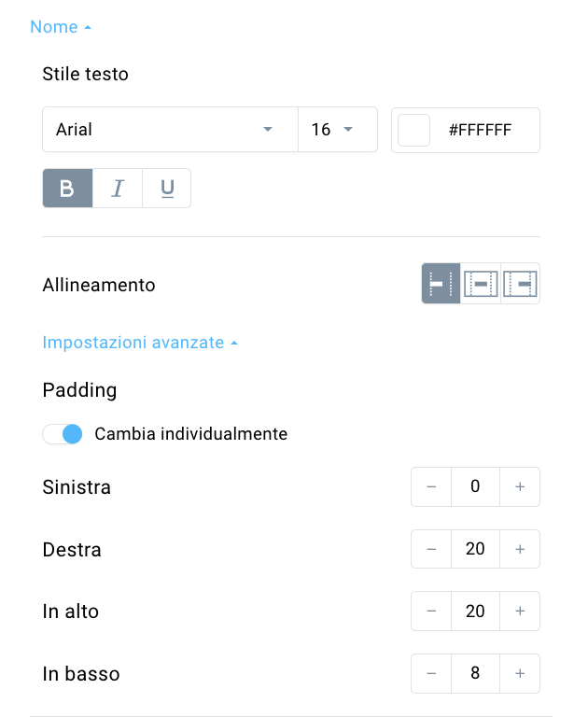Viewport: 588px width, 717px height.
Task: Decrease Sinistra padding with minus
Action: [431, 486]
